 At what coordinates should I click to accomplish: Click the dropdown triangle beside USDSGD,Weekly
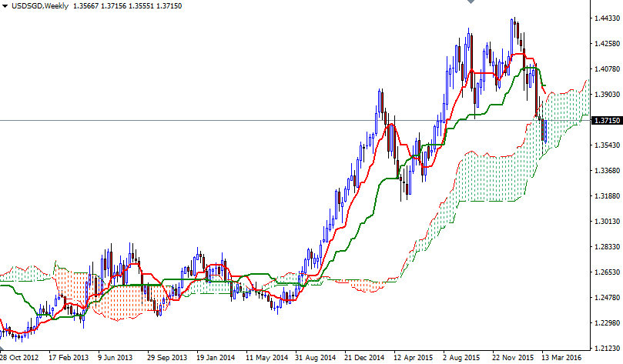5,6
